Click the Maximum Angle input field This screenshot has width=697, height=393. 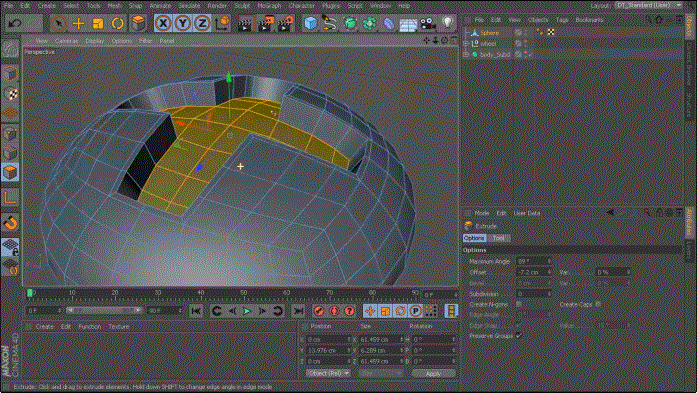click(532, 261)
